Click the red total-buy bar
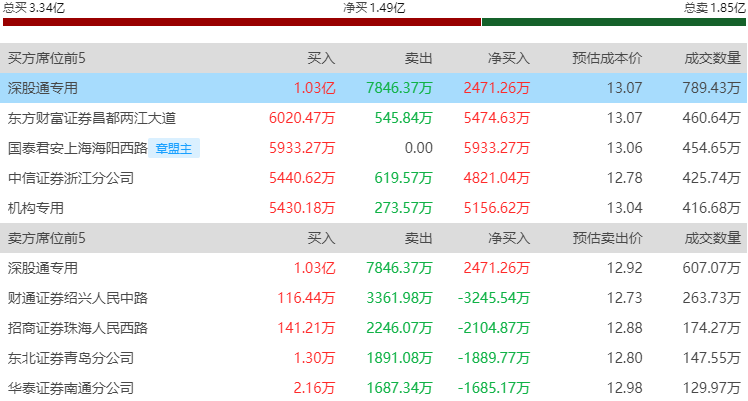 click(242, 22)
